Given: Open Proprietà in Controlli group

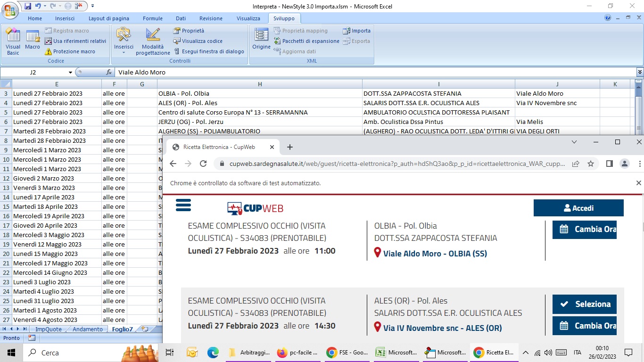Looking at the screenshot, I should (189, 31).
